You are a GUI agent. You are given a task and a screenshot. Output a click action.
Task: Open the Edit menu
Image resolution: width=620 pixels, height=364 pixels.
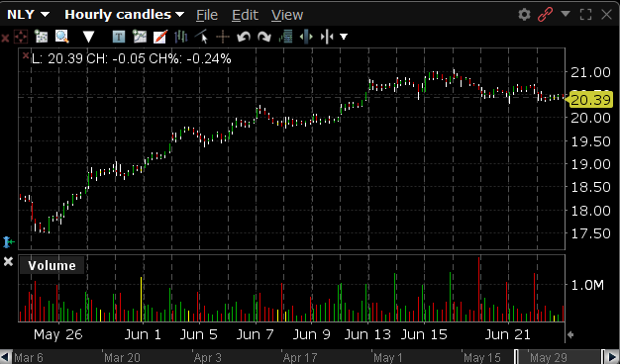pyautogui.click(x=245, y=15)
